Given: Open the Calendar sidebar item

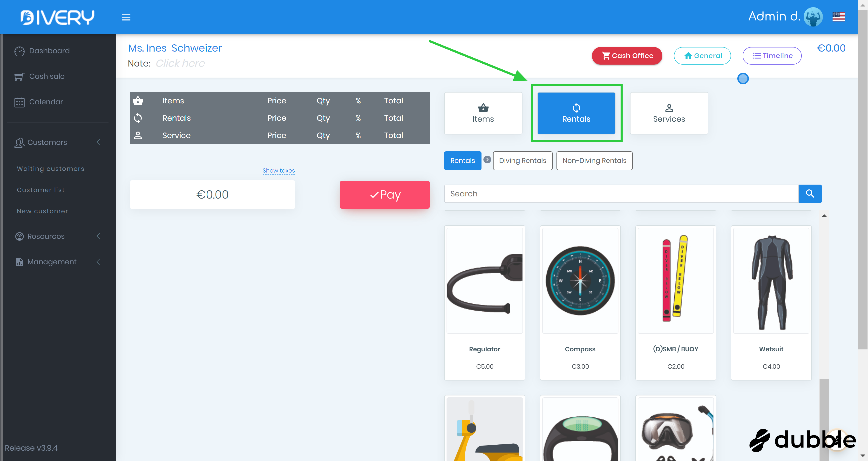Looking at the screenshot, I should click(46, 102).
